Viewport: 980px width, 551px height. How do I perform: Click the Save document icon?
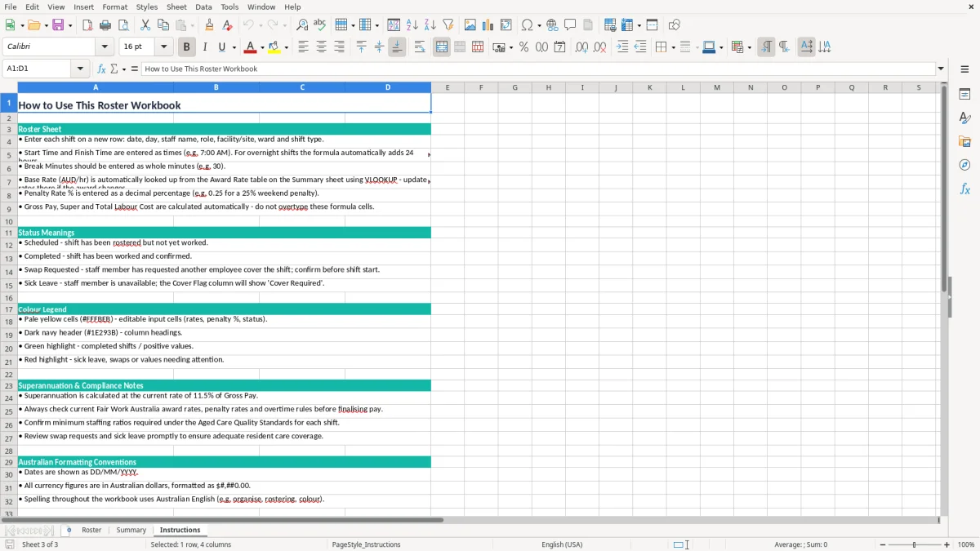click(58, 25)
